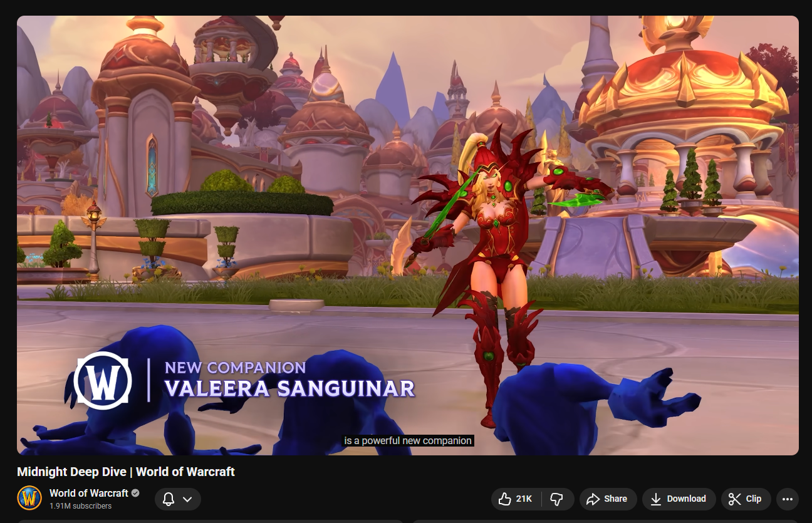Share the Midnight Deep Dive video
812x523 pixels.
point(608,499)
